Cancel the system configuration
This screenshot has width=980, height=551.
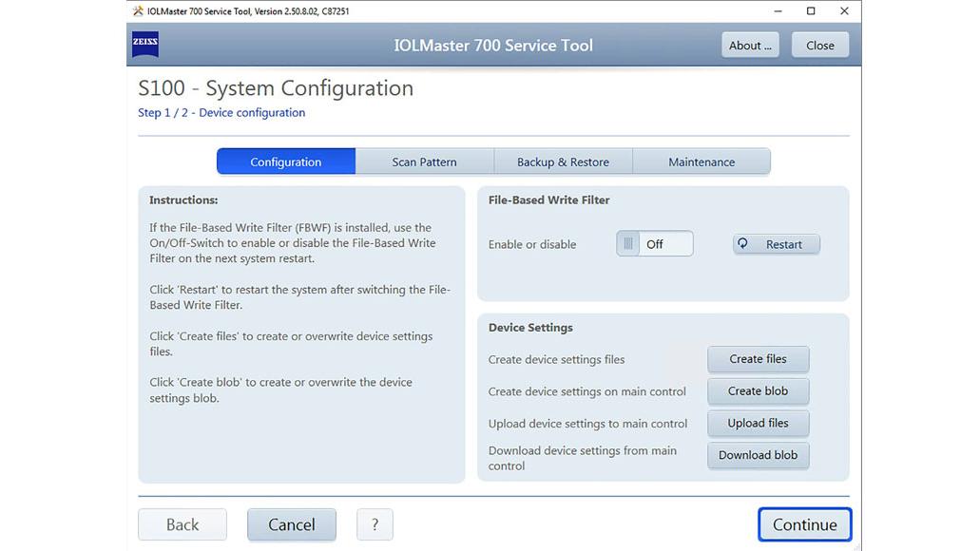coord(291,524)
